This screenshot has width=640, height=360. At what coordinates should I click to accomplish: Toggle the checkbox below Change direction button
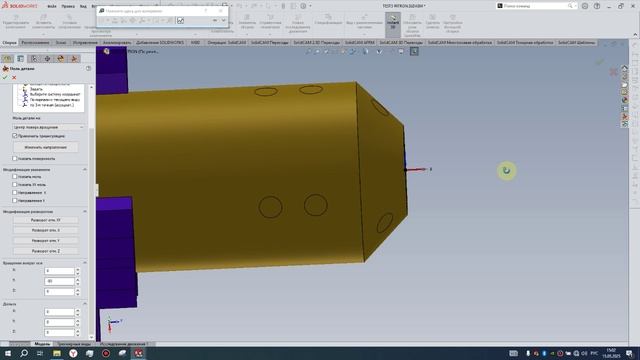(x=15, y=158)
